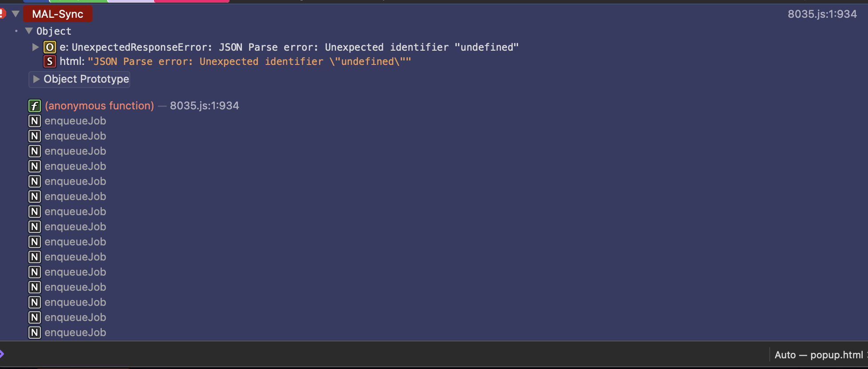Viewport: 868px width, 369px height.
Task: Click the green function icon for anonymous function
Action: tap(35, 106)
